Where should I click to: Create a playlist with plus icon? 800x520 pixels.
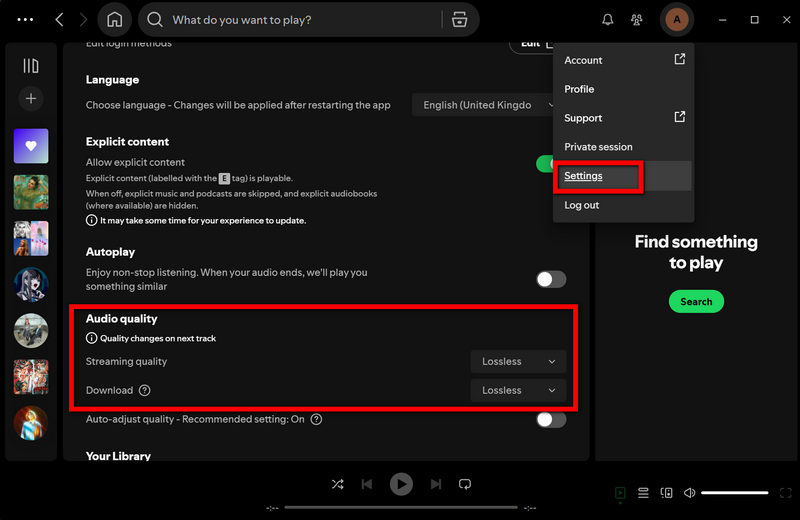click(31, 98)
